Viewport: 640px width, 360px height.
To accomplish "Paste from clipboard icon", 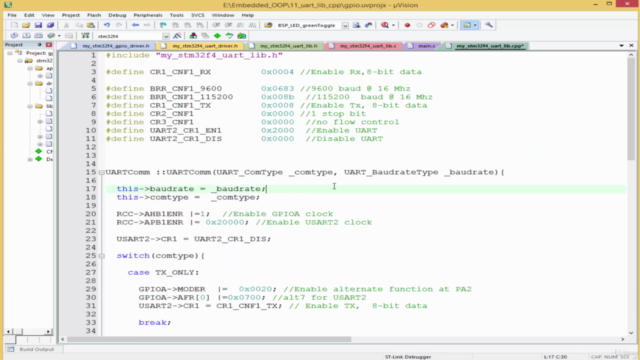I will [x=91, y=25].
